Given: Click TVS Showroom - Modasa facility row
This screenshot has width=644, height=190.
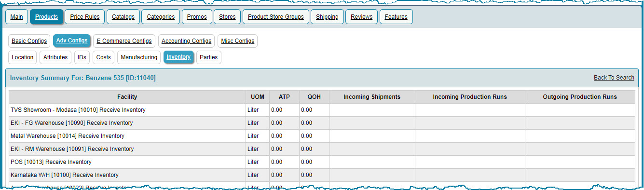Looking at the screenshot, I should [322, 110].
